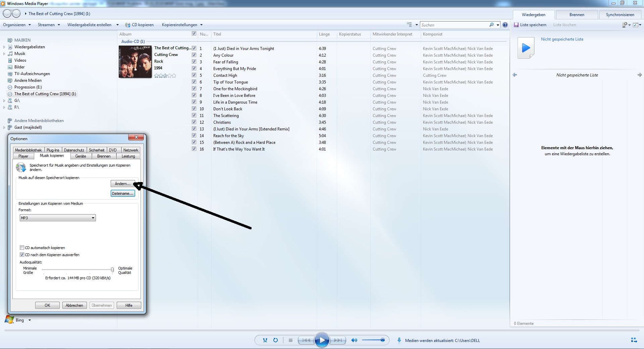The height and width of the screenshot is (349, 644).
Task: Switch to the Brennen tab in right pane
Action: pyautogui.click(x=577, y=15)
